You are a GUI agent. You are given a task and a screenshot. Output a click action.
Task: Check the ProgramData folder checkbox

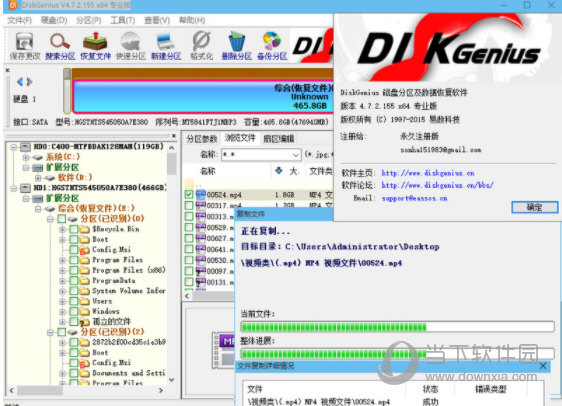74,281
